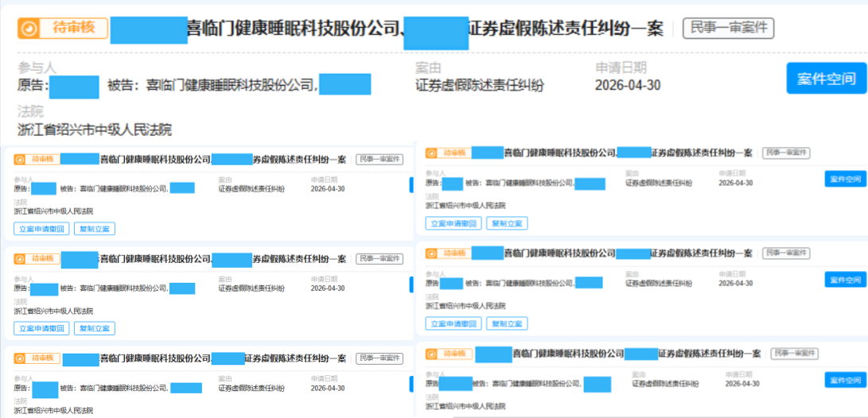Click 复制立案 in the left column's second card
This screenshot has height=418, width=868.
pos(95,328)
